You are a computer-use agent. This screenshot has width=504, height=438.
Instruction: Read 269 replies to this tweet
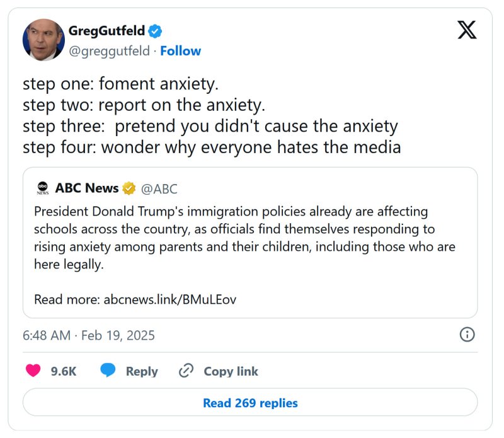(x=250, y=403)
